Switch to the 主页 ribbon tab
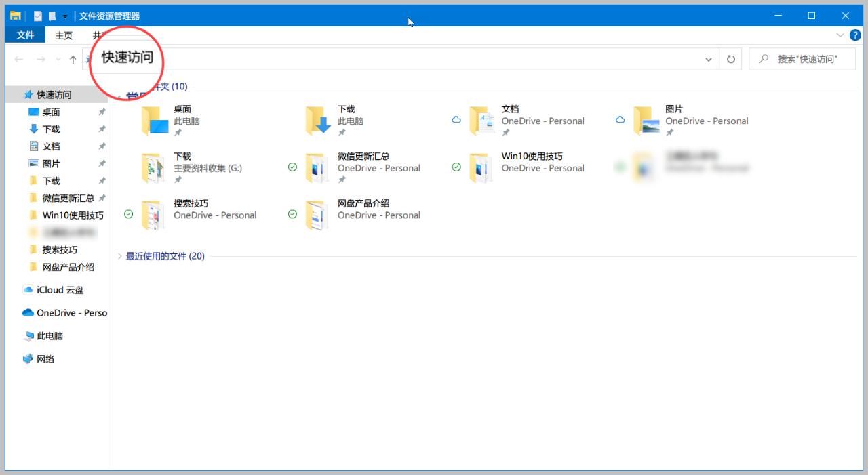Screen dimensions: 868x475 tap(64, 35)
